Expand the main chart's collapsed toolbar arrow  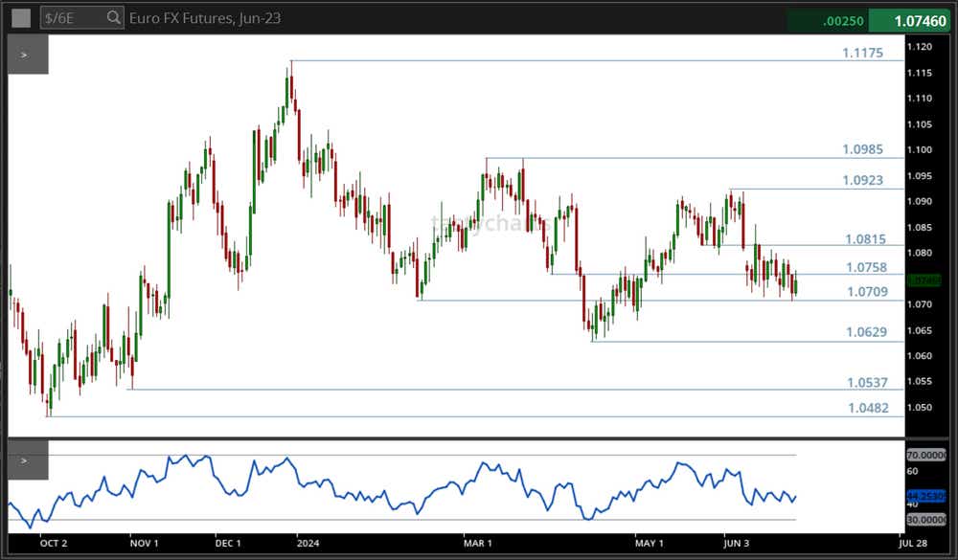[24, 55]
